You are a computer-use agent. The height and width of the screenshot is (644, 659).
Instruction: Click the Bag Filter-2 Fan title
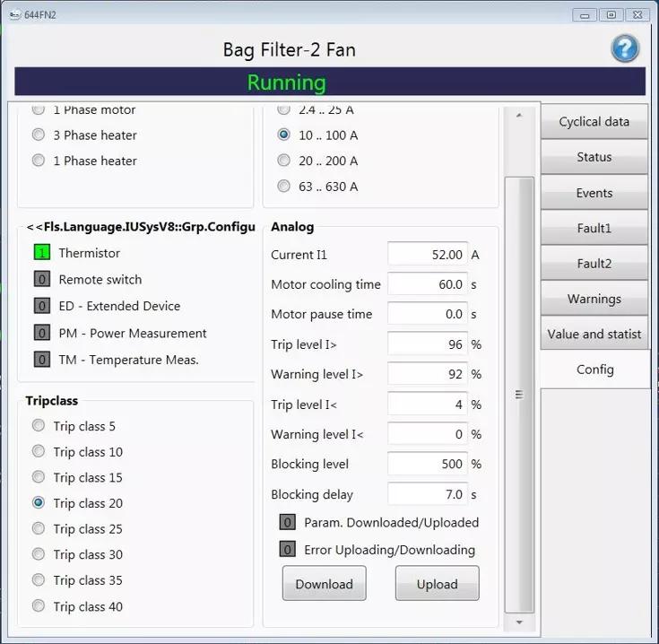pos(289,49)
